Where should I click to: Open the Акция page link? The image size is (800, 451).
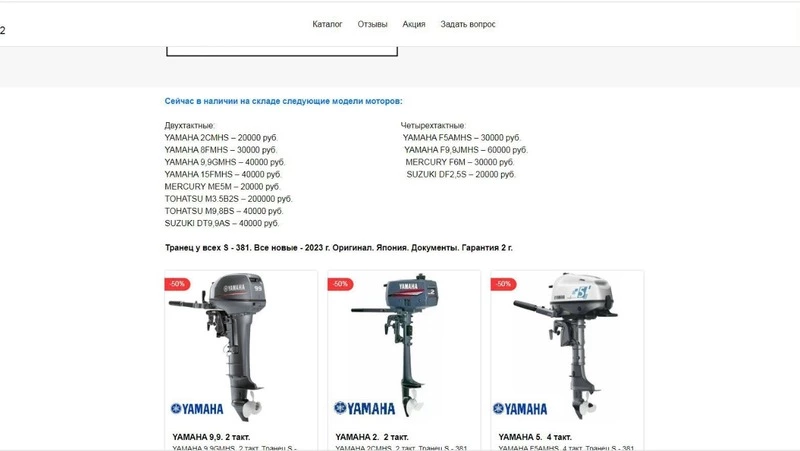click(413, 24)
